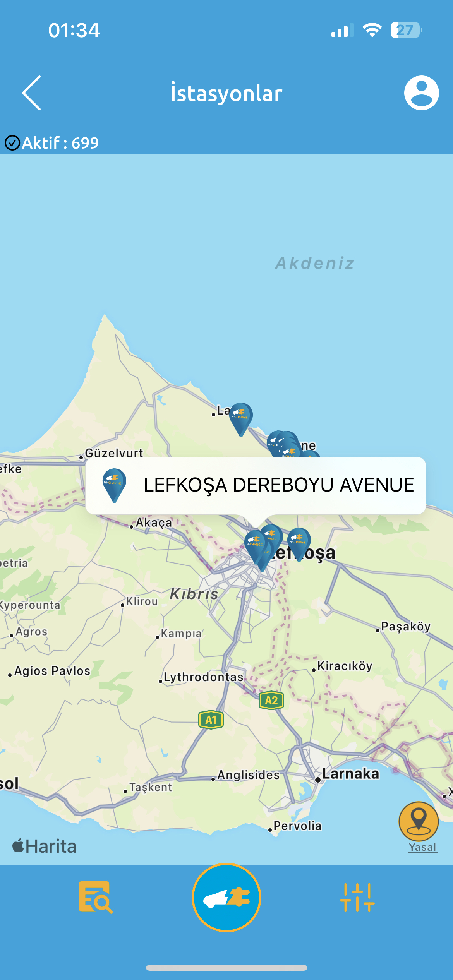The image size is (453, 980).
Task: Tap the Güzelyurt town label
Action: [x=114, y=452]
